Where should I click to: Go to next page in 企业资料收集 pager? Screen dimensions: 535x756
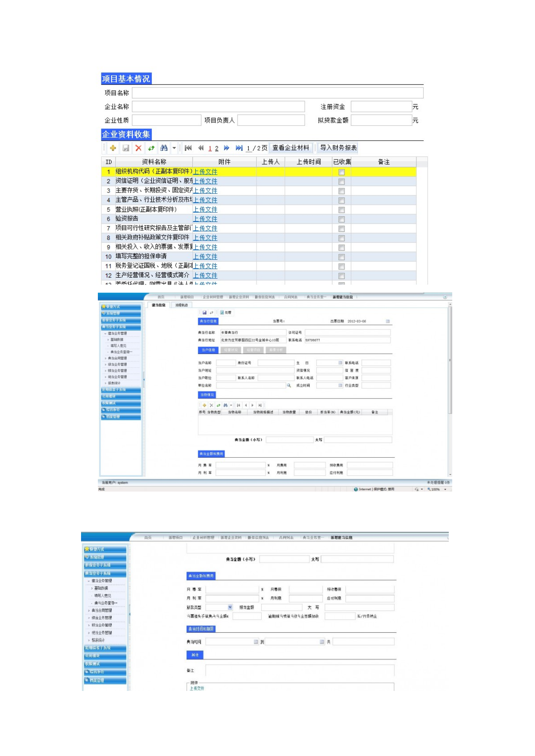tap(226, 148)
